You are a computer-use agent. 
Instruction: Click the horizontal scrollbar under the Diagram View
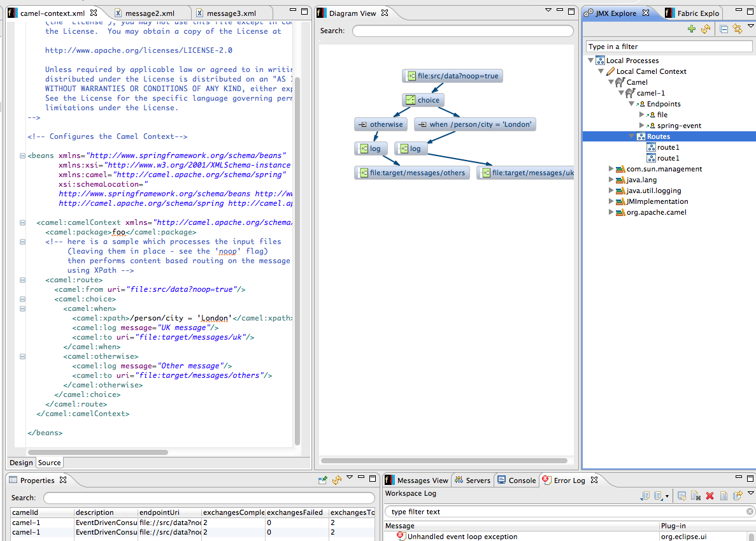pyautogui.click(x=444, y=460)
